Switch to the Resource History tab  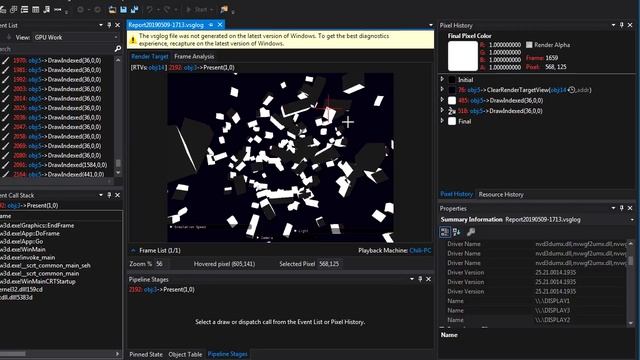pos(501,194)
